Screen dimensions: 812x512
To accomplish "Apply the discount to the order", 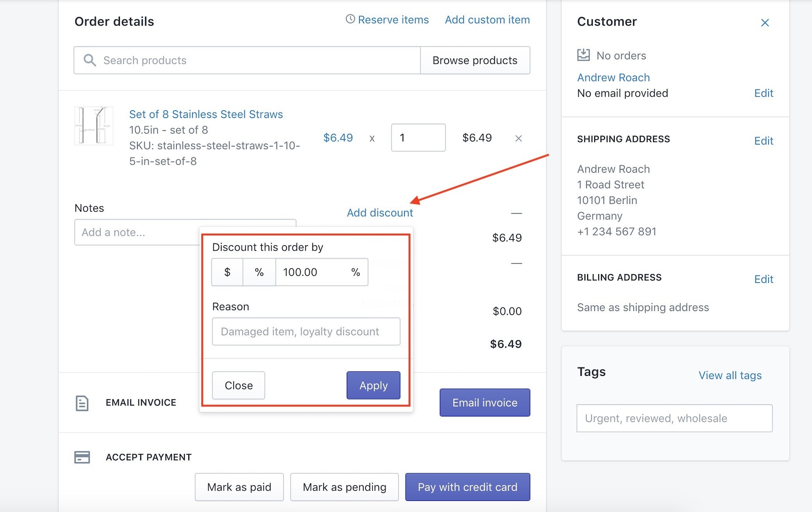I will (x=373, y=385).
